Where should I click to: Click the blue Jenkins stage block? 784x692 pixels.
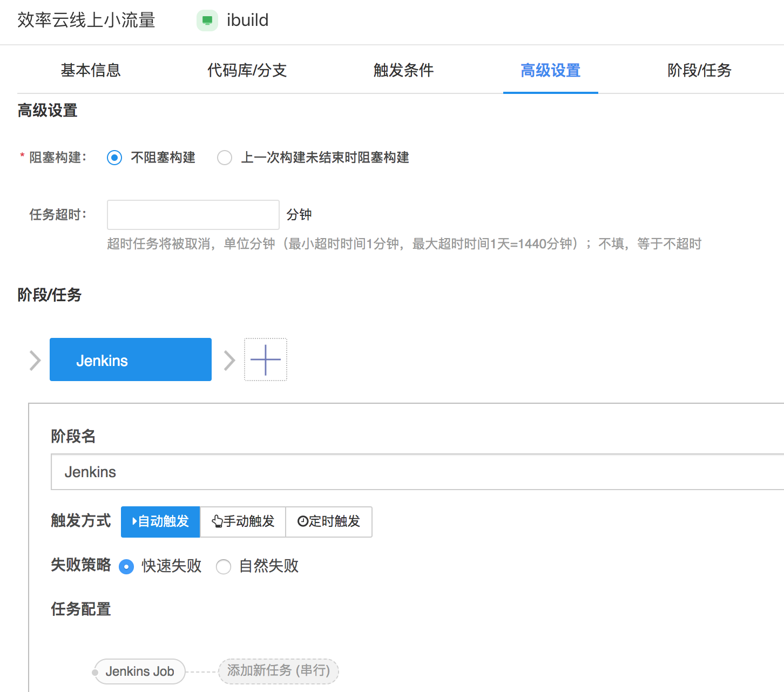click(x=131, y=359)
